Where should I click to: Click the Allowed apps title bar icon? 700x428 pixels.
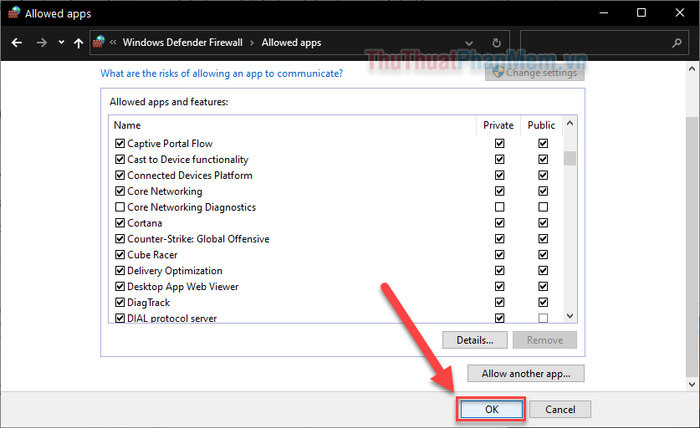tap(14, 13)
